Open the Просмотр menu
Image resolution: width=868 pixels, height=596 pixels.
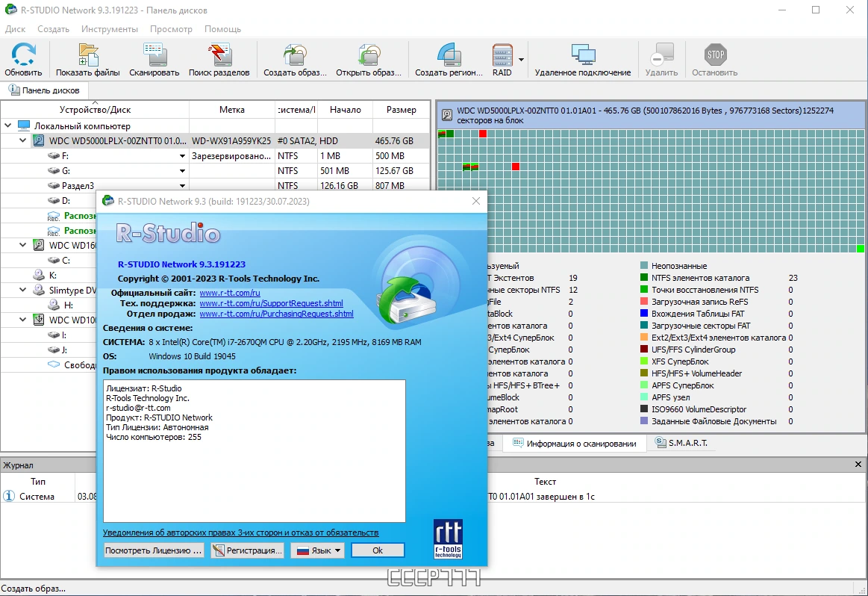[171, 29]
